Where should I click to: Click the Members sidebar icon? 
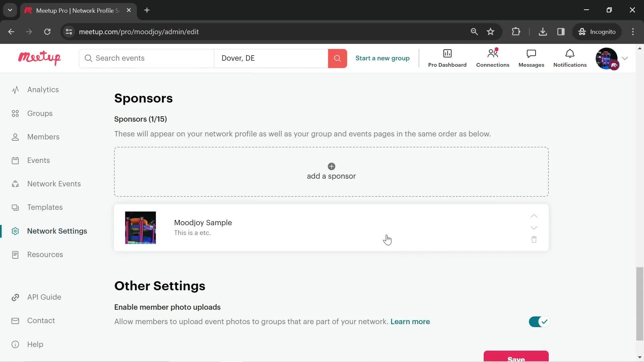(x=15, y=136)
